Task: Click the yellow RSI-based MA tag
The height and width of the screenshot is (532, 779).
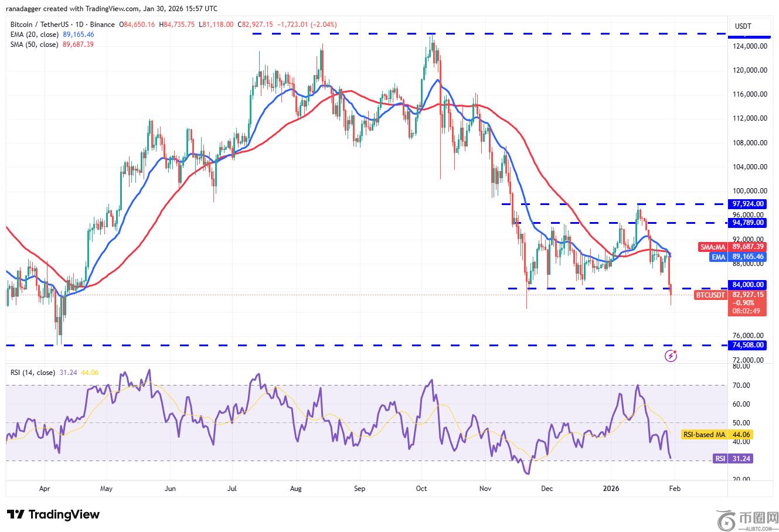Action: (x=702, y=435)
